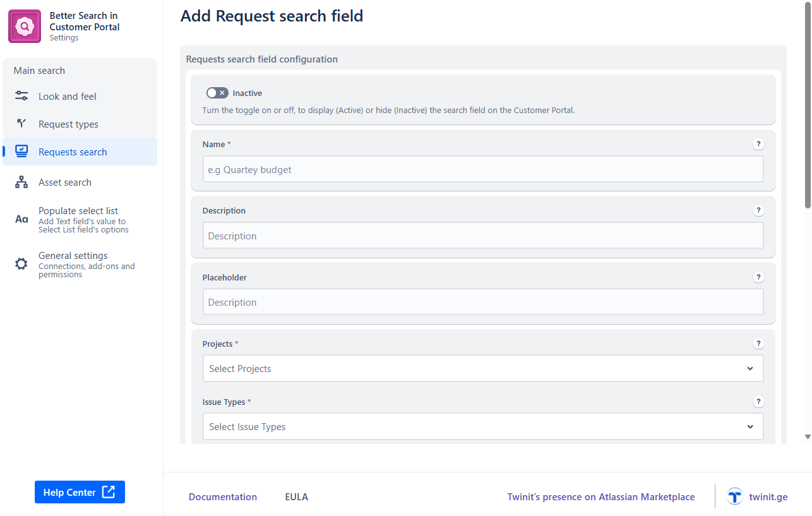Open the Look and feel settings

pyautogui.click(x=80, y=96)
